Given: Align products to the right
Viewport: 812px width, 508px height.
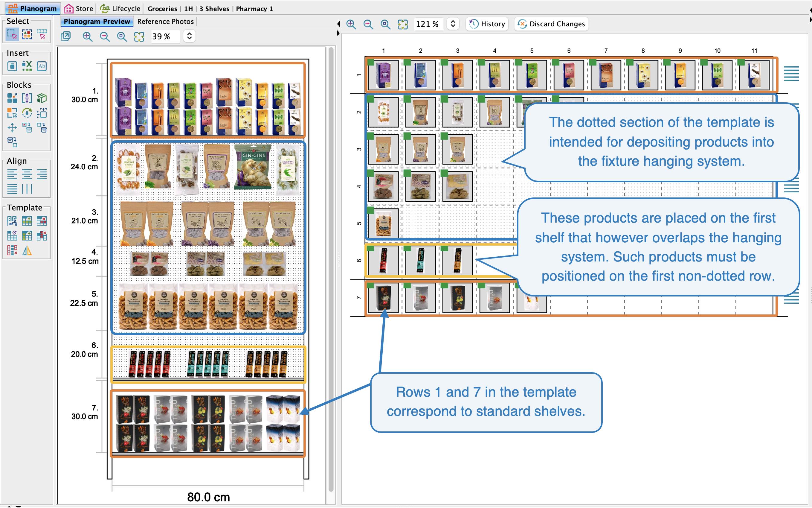Looking at the screenshot, I should tap(42, 174).
